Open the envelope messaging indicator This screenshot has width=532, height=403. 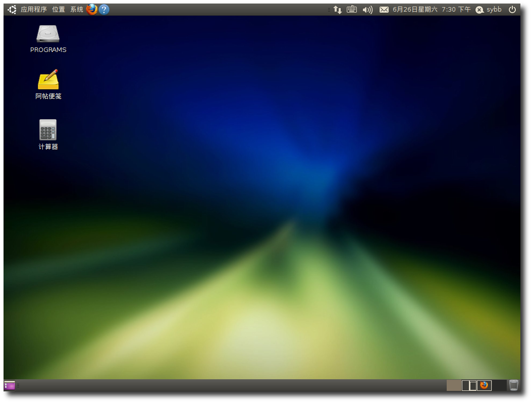tap(384, 10)
